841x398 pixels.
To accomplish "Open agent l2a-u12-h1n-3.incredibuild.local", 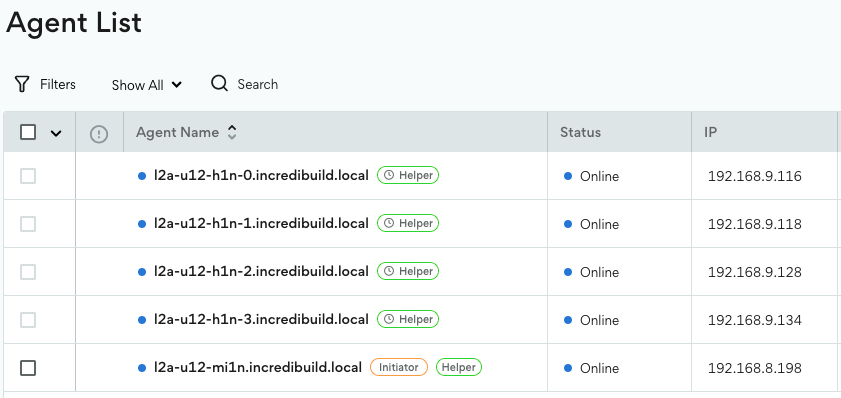I will (x=261, y=320).
